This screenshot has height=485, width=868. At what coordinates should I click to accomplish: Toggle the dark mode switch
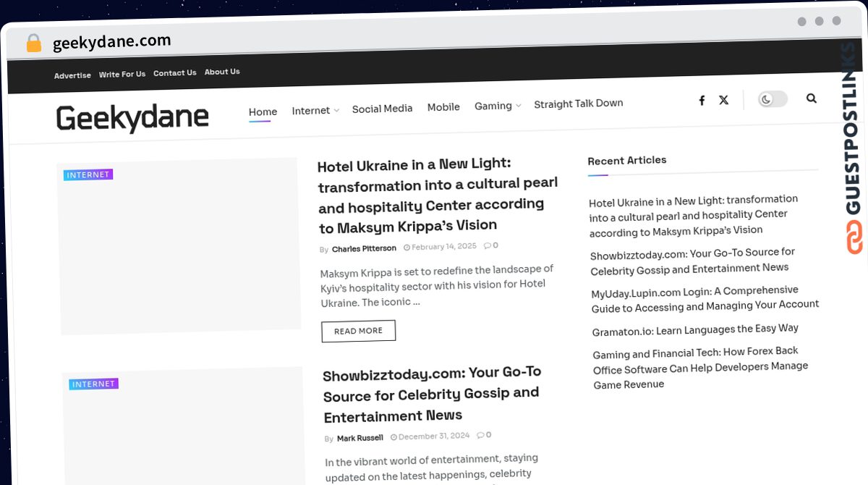(x=773, y=99)
